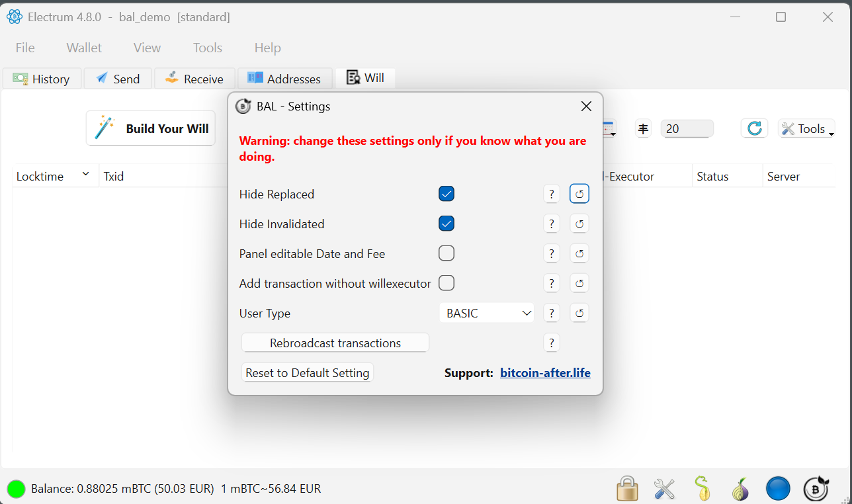Open help for Panel editable Date and Fee
The height and width of the screenshot is (504, 852).
click(552, 253)
